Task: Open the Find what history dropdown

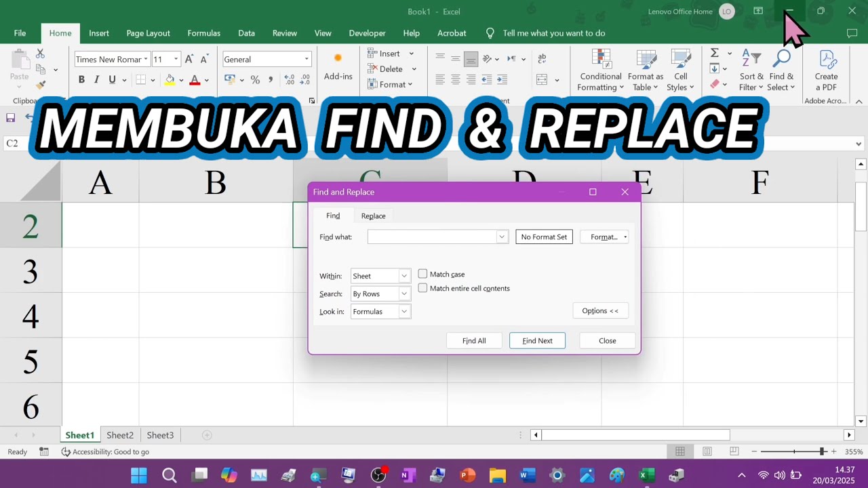Action: click(x=502, y=237)
